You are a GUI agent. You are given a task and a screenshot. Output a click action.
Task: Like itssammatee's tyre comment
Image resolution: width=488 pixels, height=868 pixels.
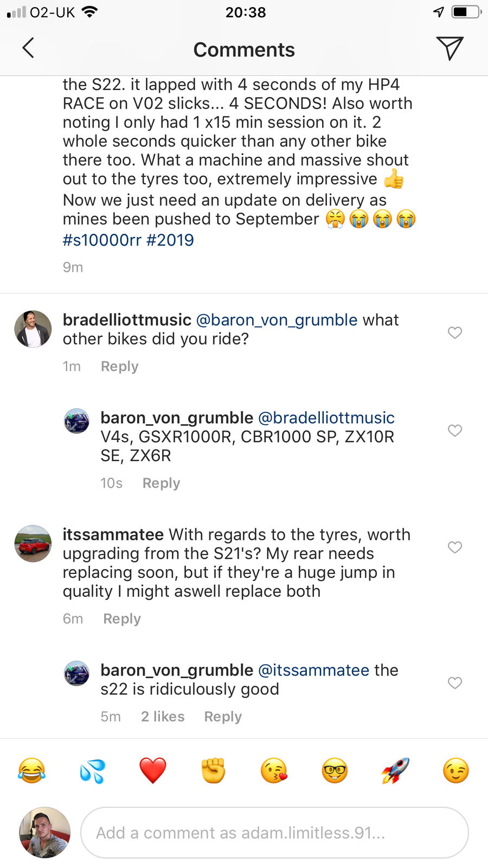pos(455,547)
